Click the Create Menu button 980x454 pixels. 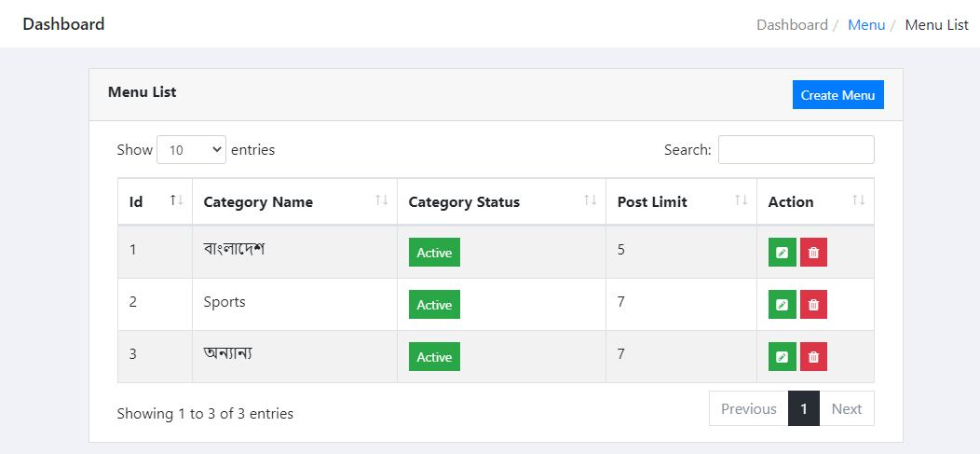click(837, 95)
